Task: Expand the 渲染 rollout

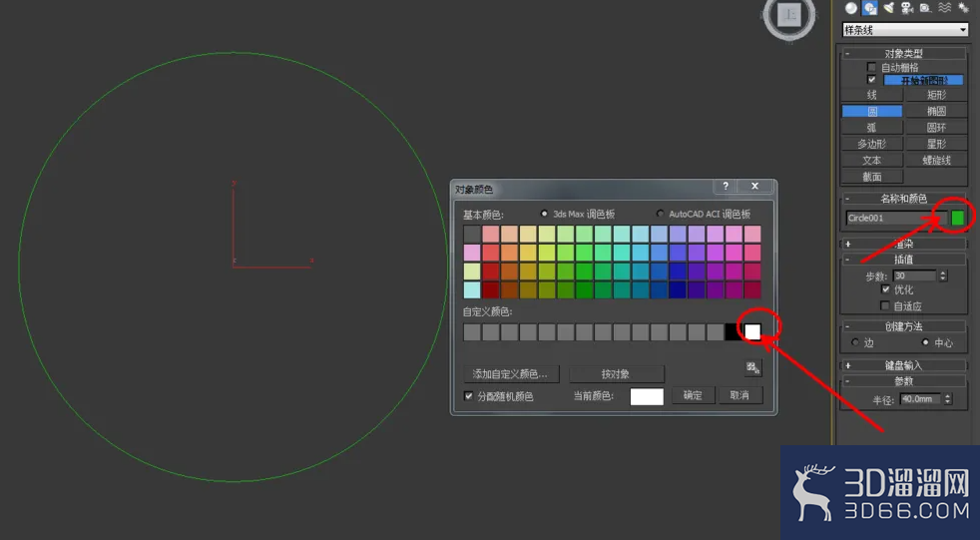Action: (x=903, y=244)
